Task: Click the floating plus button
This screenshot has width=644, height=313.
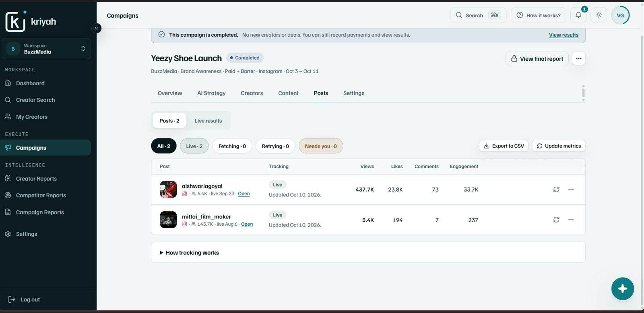Action: [x=622, y=288]
